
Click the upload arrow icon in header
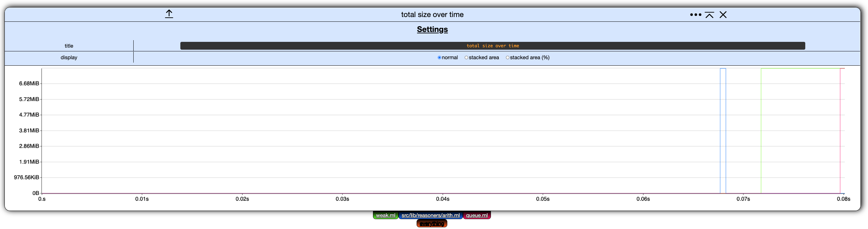click(x=169, y=14)
